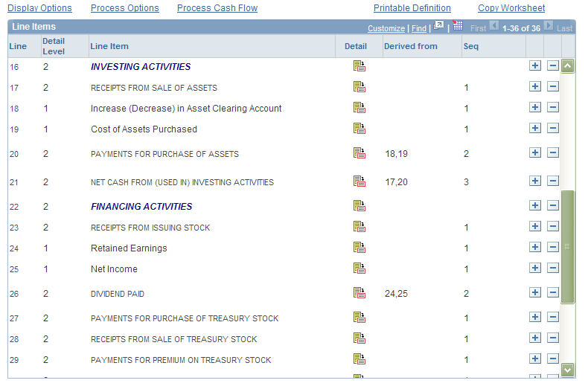
Task: Click the scrollbar up arrow
Action: coord(568,66)
